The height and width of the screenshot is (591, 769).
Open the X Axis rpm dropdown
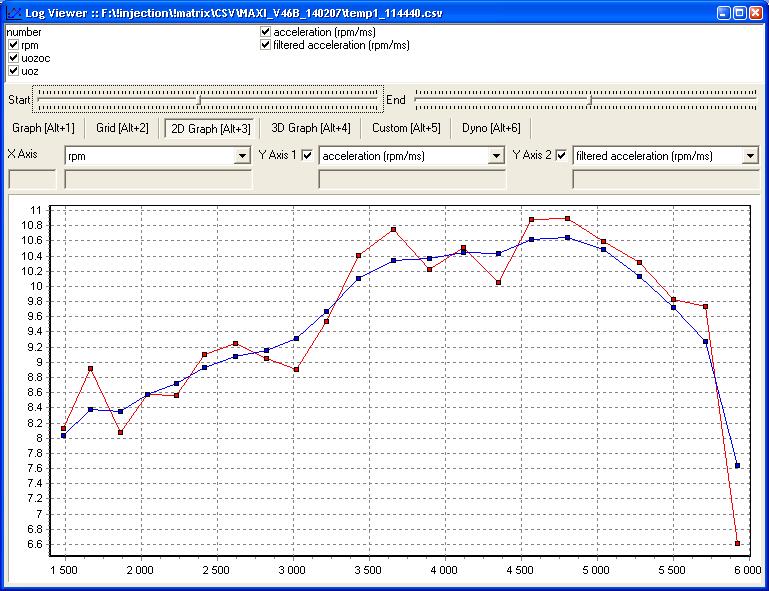[241, 156]
